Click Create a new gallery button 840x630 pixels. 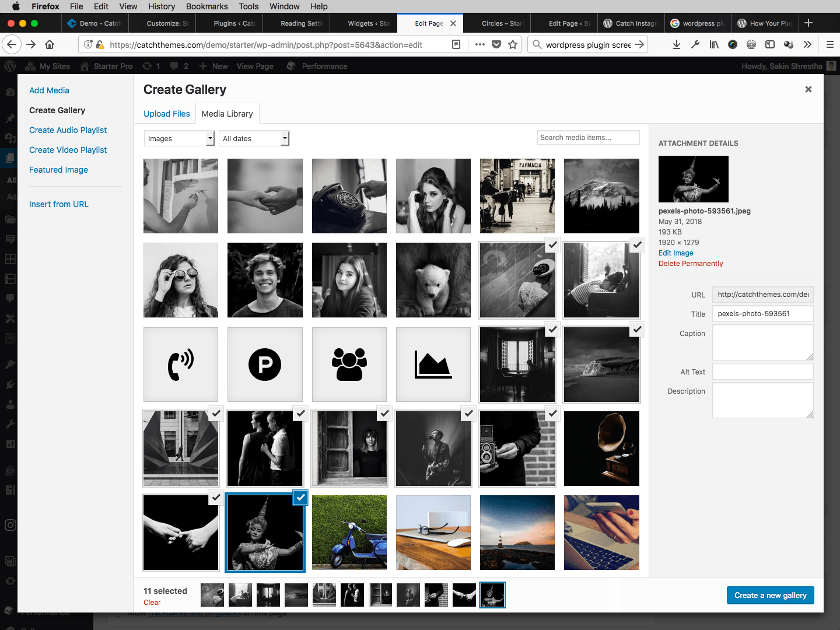coord(770,595)
